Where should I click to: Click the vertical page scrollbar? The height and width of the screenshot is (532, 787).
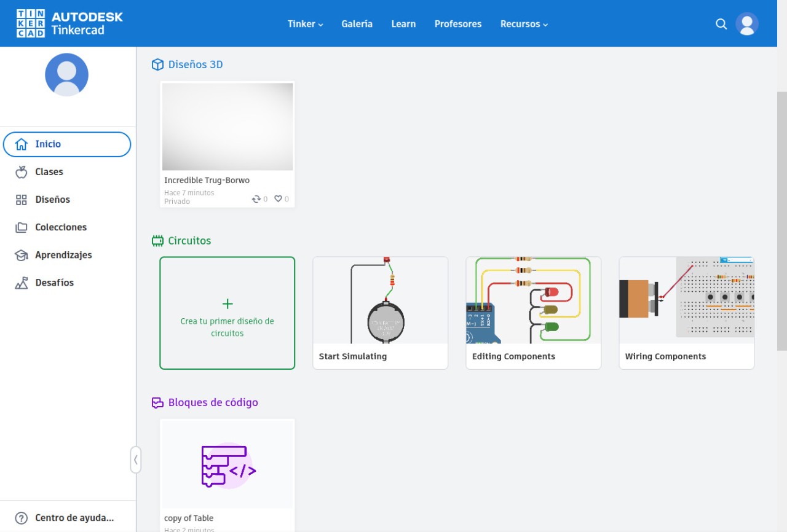point(781,221)
